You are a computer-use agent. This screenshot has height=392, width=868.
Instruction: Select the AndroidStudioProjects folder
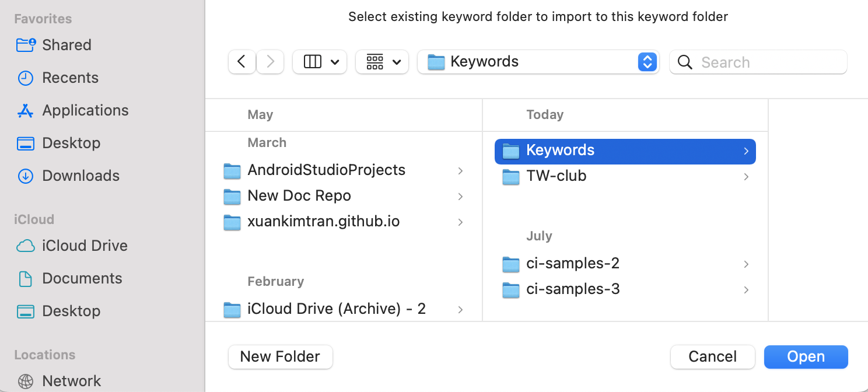pos(326,170)
